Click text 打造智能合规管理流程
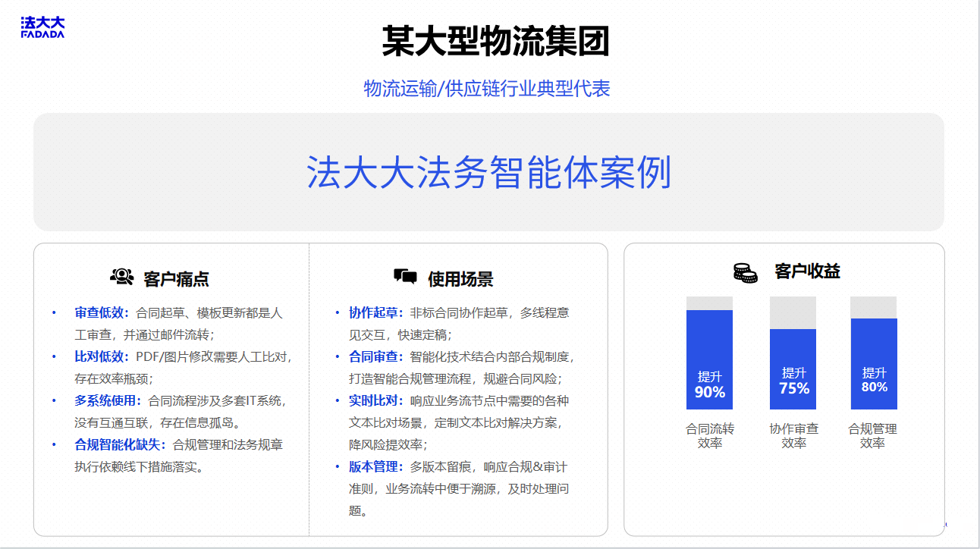The image size is (980, 549). pos(410,378)
